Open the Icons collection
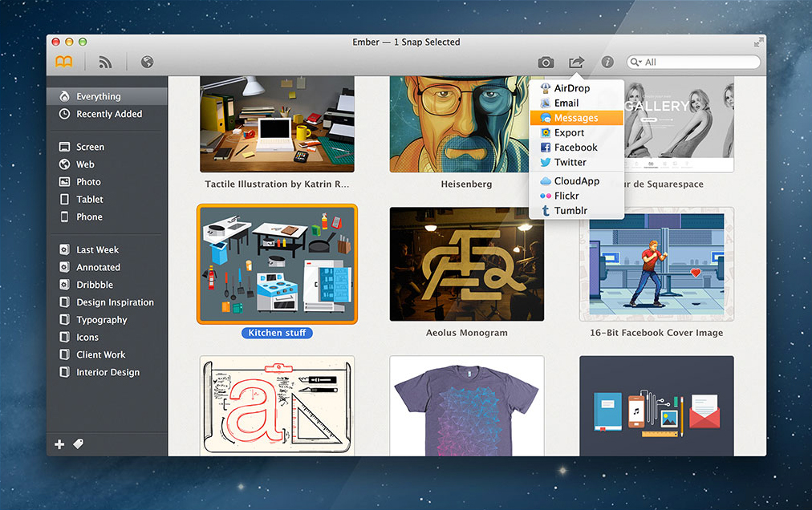Viewport: 812px width, 510px height. pyautogui.click(x=107, y=338)
